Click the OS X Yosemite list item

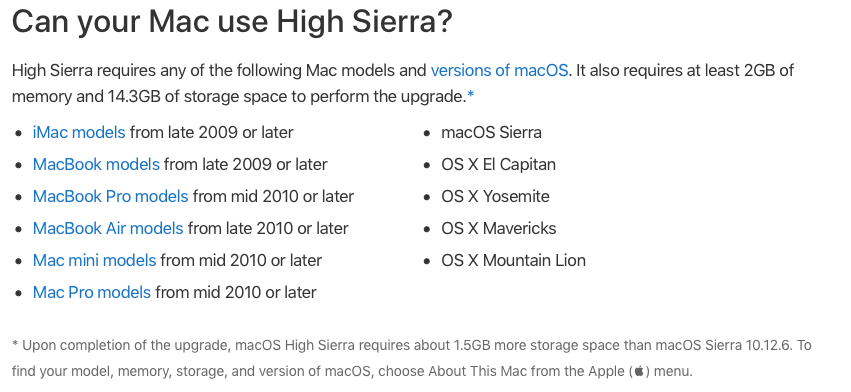(495, 197)
